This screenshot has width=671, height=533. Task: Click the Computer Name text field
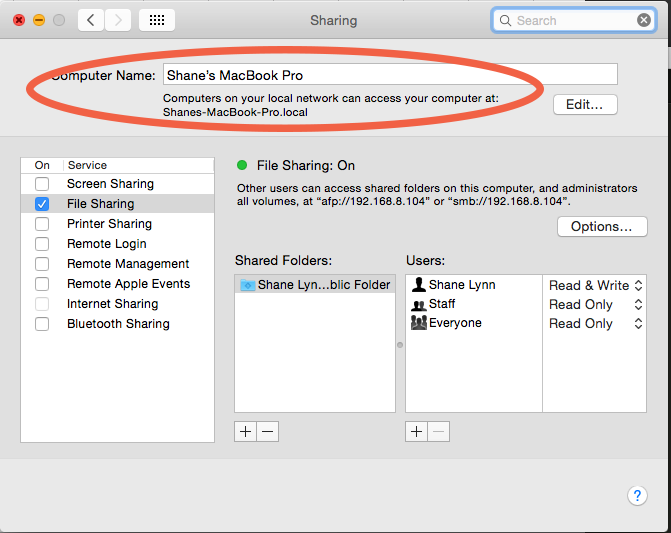[x=390, y=74]
